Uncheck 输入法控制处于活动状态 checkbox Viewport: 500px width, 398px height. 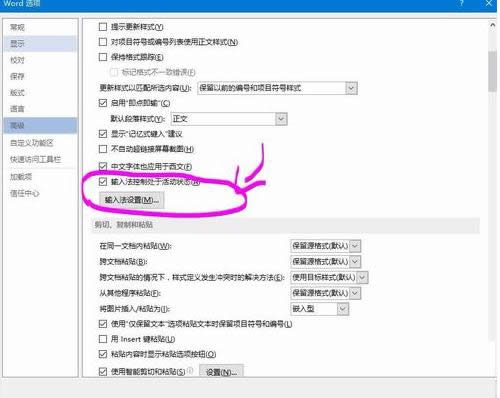103,182
